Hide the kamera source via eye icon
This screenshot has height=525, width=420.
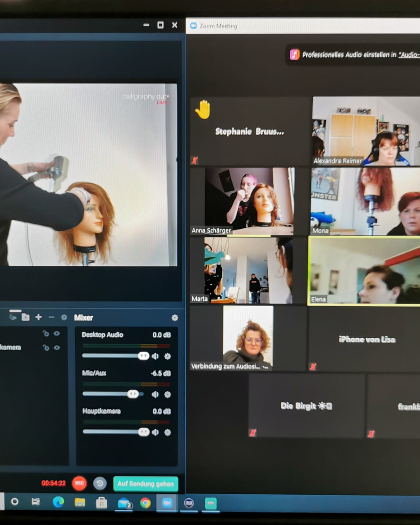click(57, 347)
